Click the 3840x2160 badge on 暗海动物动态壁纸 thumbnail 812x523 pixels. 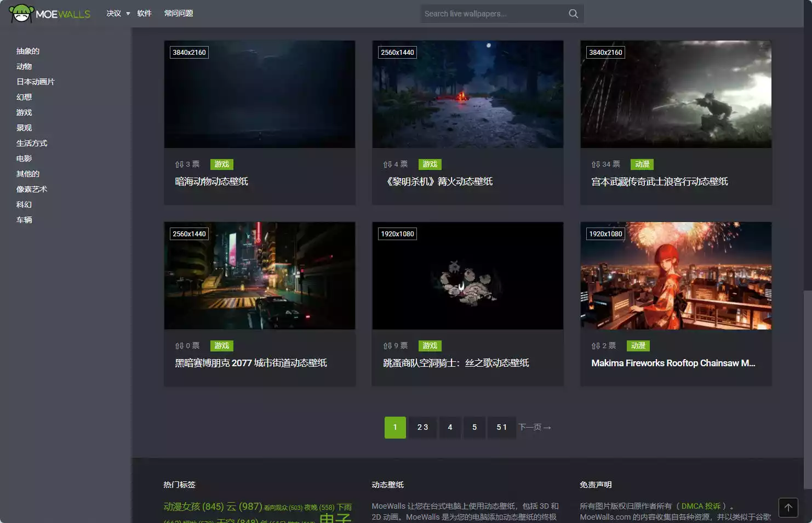tap(189, 53)
